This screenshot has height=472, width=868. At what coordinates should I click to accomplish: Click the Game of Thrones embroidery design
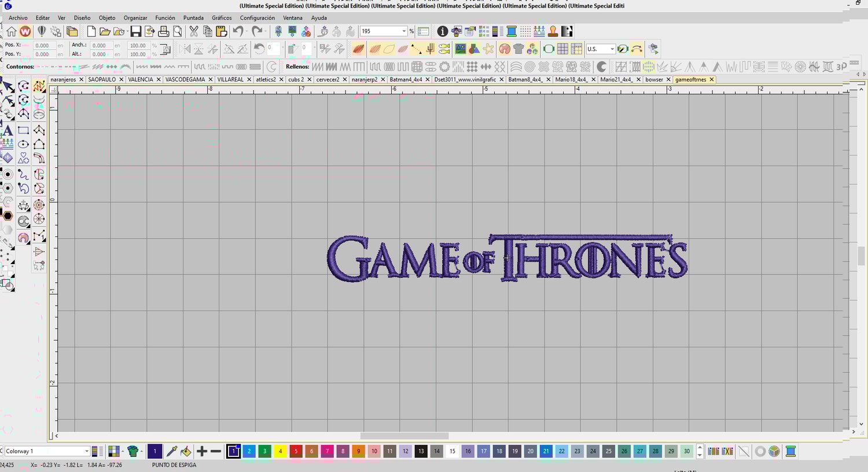(x=507, y=258)
